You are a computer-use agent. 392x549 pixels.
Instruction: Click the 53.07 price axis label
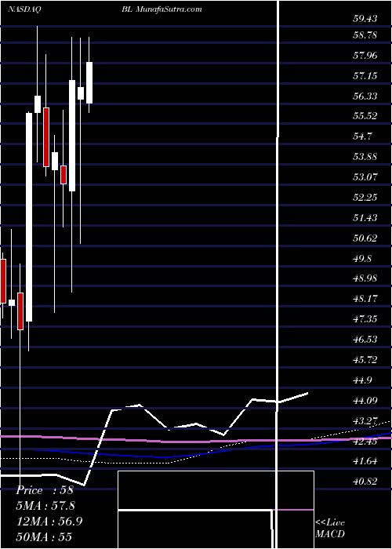click(x=365, y=176)
